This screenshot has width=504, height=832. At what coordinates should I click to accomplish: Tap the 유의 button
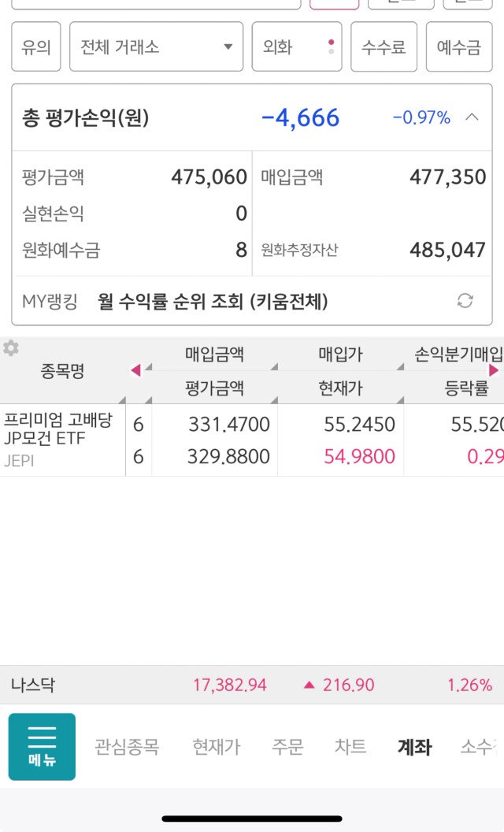tap(36, 46)
